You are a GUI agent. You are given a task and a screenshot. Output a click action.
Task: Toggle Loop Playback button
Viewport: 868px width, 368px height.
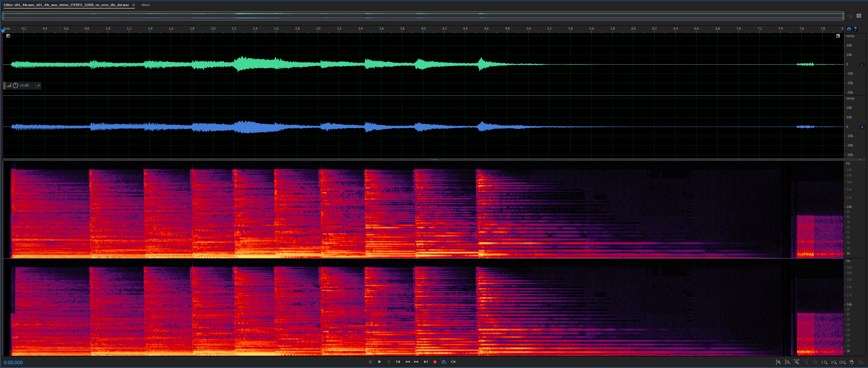pos(444,362)
